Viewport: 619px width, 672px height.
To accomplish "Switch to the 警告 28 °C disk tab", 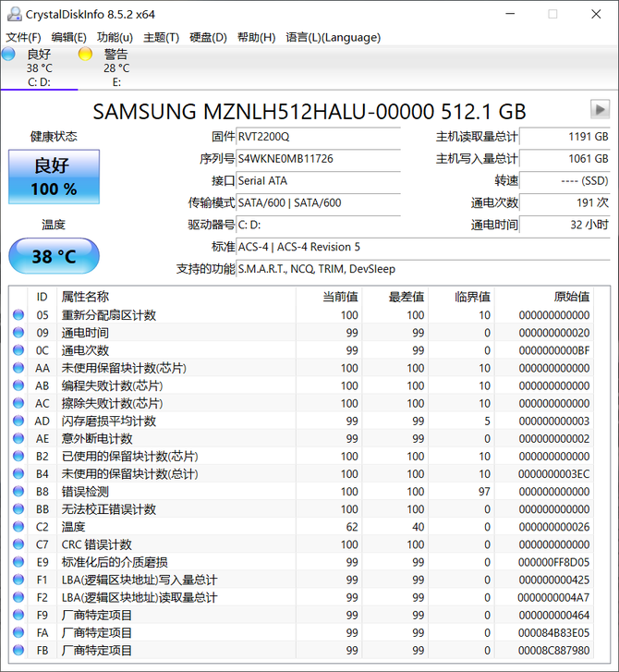I will coord(116,67).
